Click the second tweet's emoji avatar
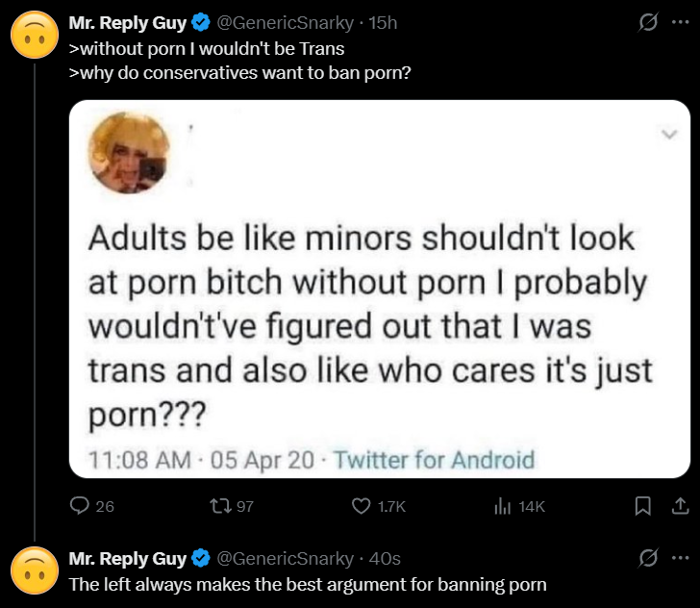Image resolution: width=700 pixels, height=608 pixels. click(31, 570)
